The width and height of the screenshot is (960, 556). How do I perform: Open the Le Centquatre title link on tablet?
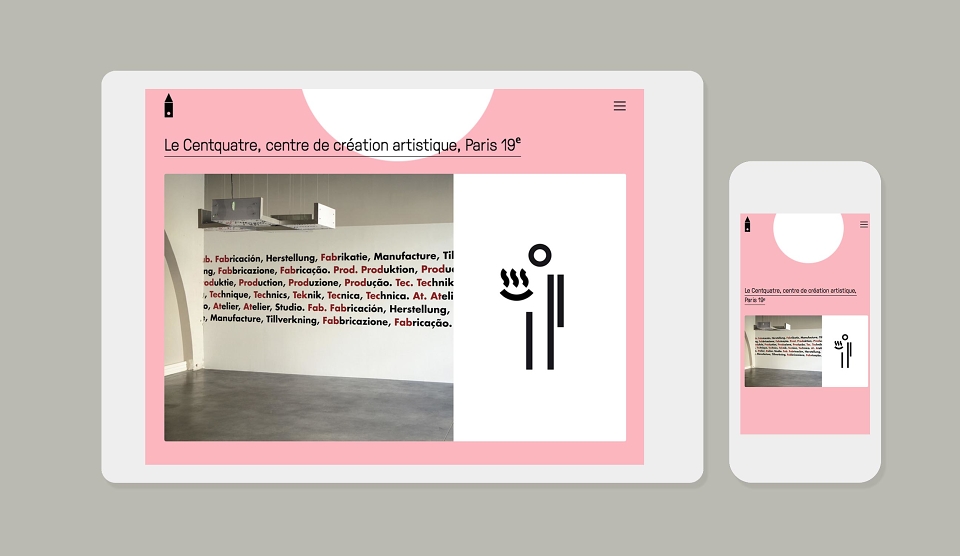[342, 146]
